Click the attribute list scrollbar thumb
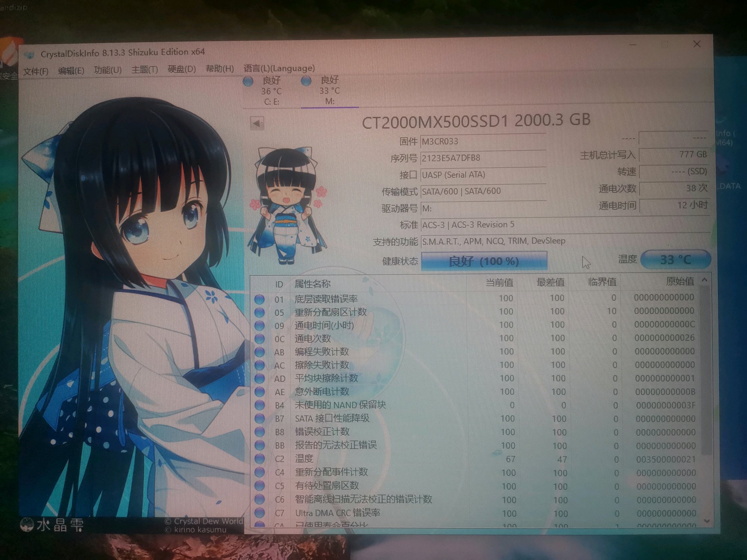 705,371
